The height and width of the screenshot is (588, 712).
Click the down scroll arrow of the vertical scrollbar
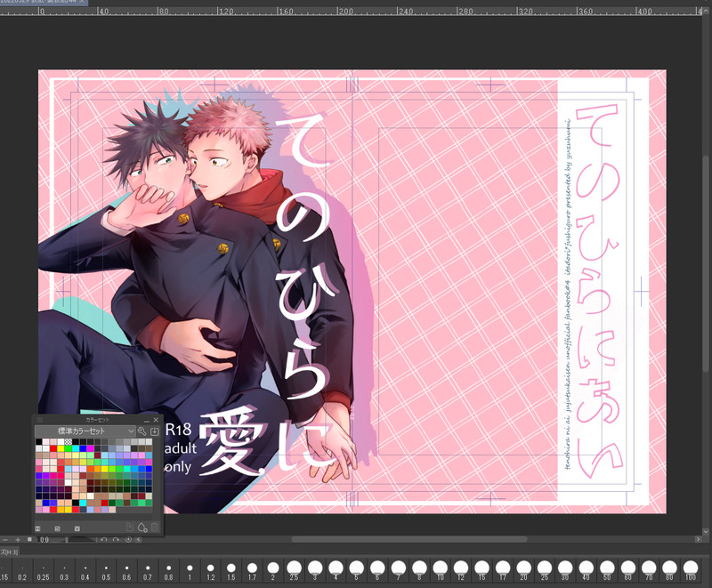pyautogui.click(x=705, y=532)
